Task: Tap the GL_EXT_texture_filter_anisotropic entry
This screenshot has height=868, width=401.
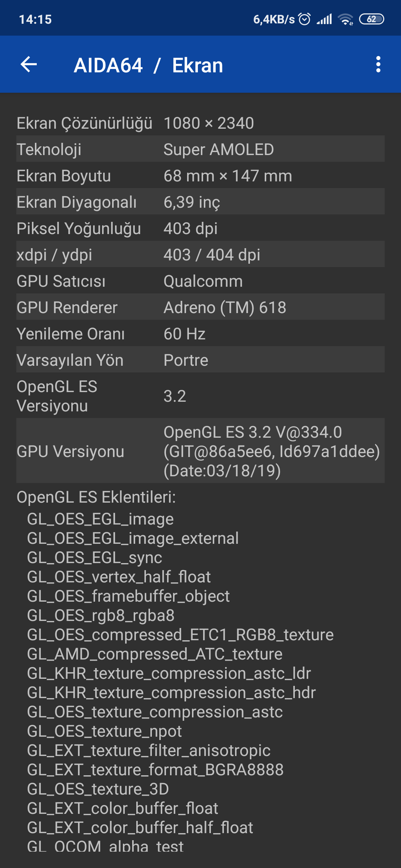Action: pos(149,750)
